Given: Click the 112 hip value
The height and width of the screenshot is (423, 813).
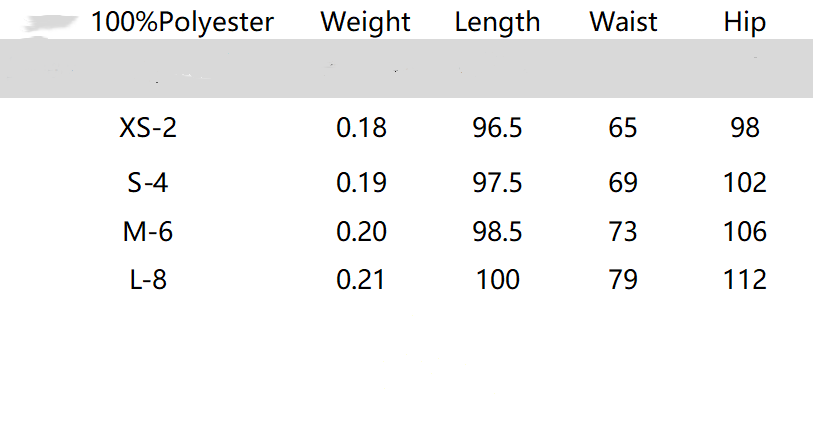Looking at the screenshot, I should click(x=745, y=280).
